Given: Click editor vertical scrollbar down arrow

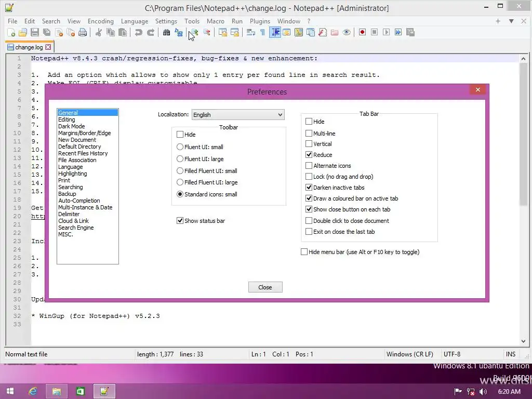Looking at the screenshot, I should click(x=523, y=341).
